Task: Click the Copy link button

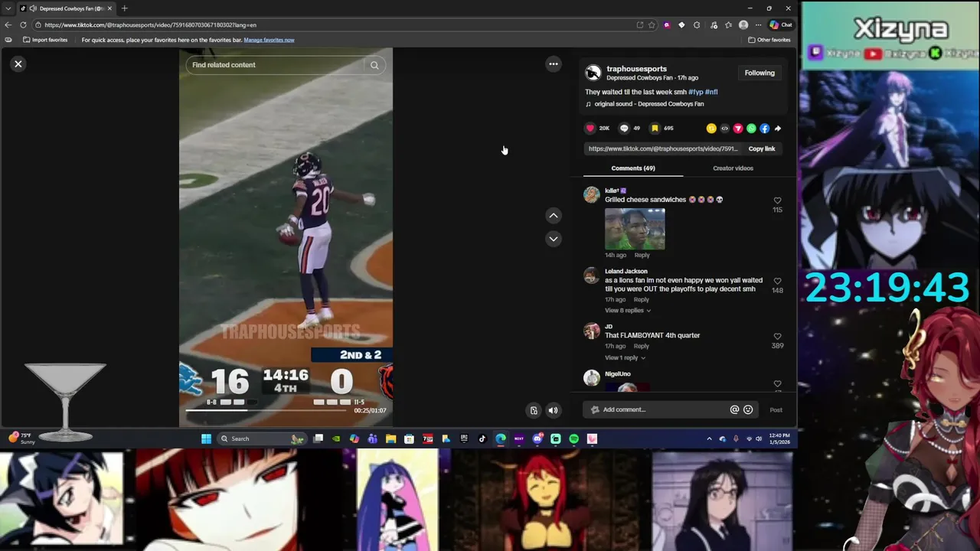Action: (x=762, y=148)
